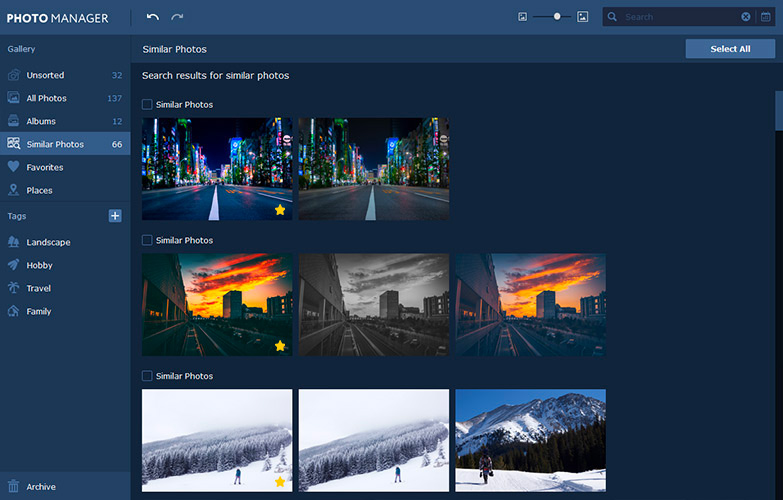This screenshot has height=500, width=783.
Task: Click star on neon city photo
Action: click(x=280, y=210)
